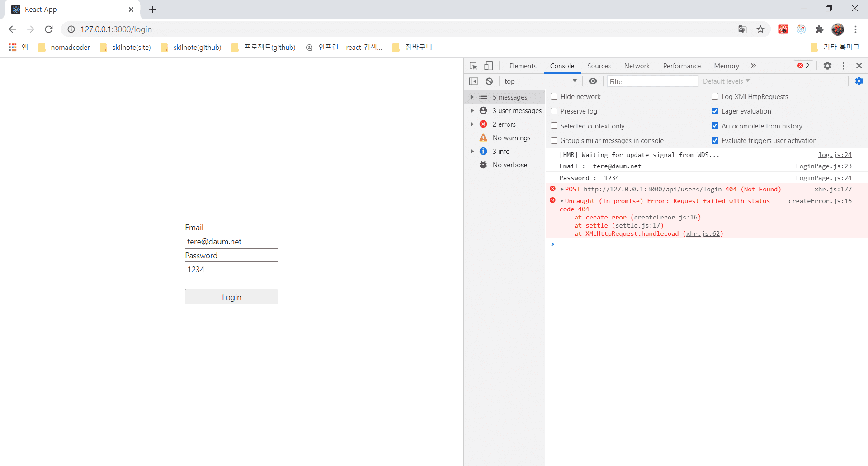Toggle the device toolbar icon

[488, 66]
